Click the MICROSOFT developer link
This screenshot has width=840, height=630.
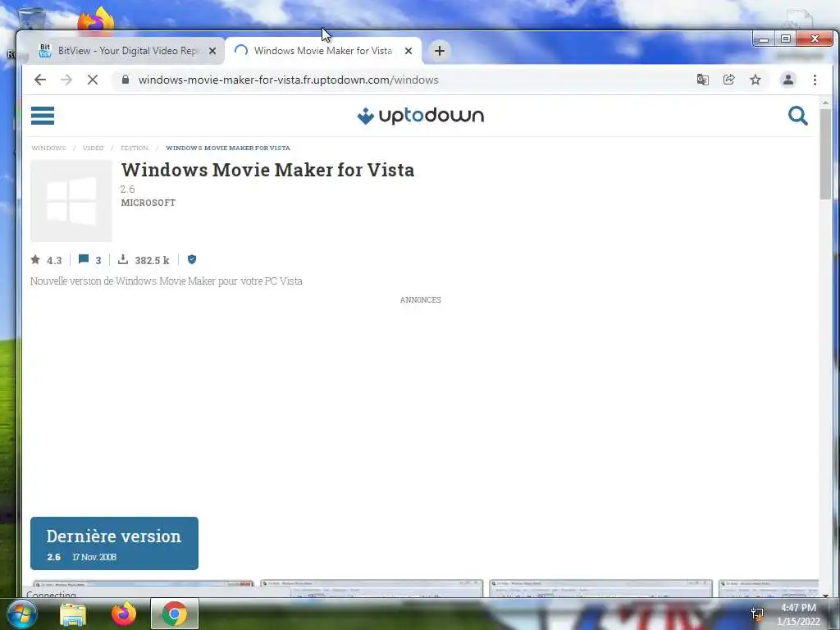point(148,203)
